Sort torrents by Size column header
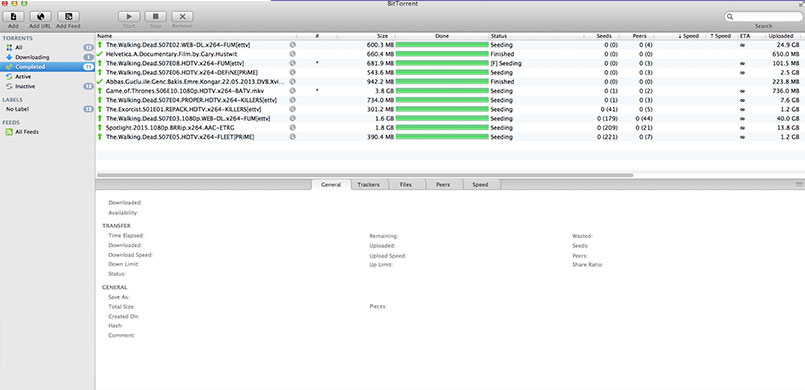The width and height of the screenshot is (805, 390). [367, 36]
